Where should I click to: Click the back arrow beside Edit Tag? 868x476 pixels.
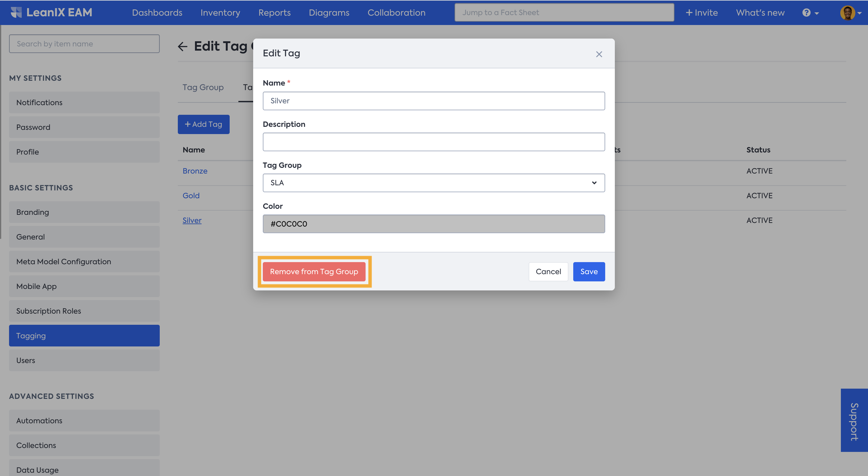tap(183, 46)
